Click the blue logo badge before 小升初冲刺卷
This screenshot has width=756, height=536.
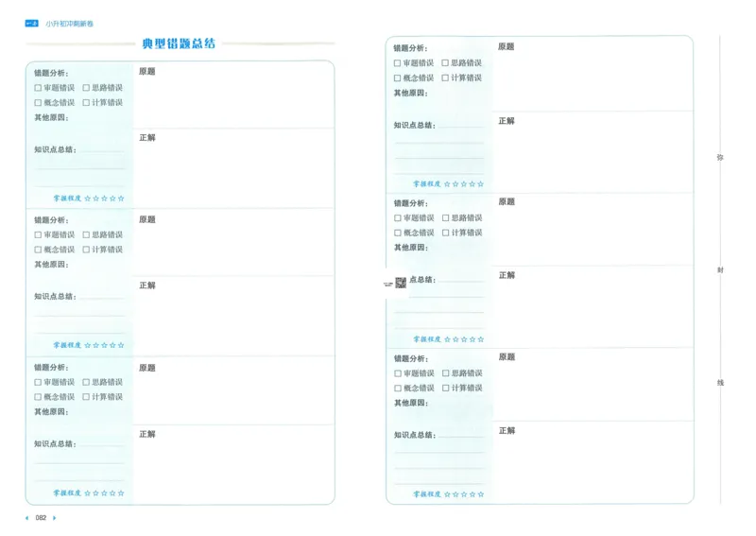click(x=32, y=23)
